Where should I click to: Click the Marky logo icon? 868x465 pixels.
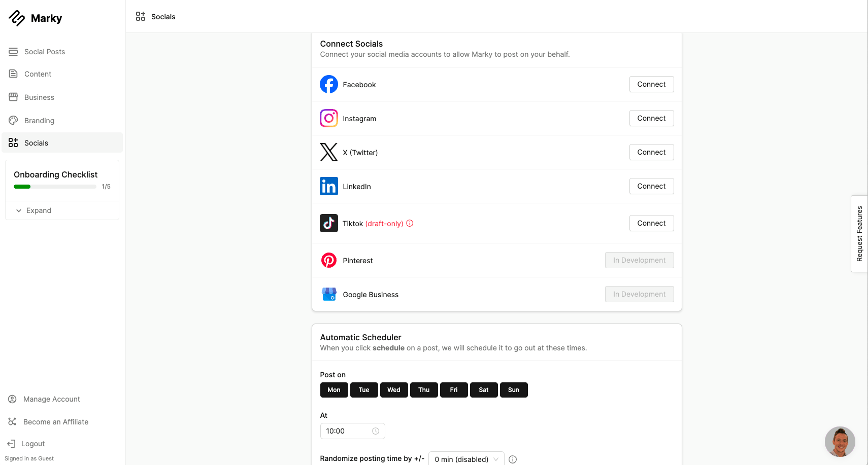[x=17, y=18]
